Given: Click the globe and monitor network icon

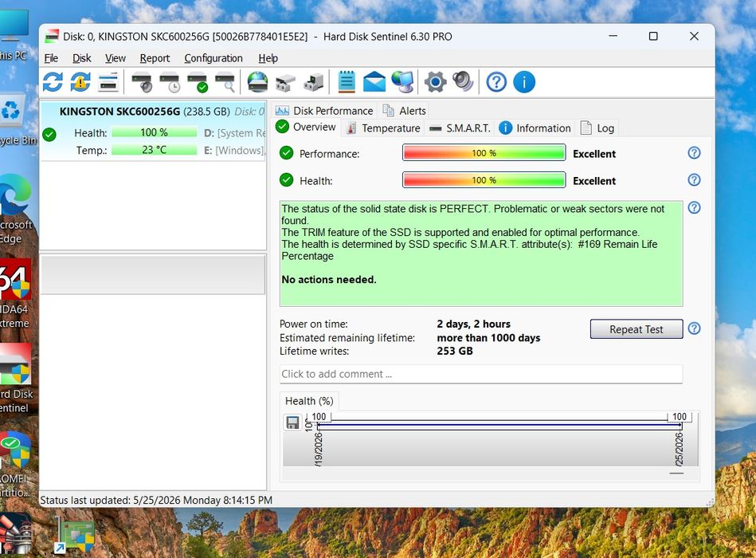Looking at the screenshot, I should click(402, 81).
